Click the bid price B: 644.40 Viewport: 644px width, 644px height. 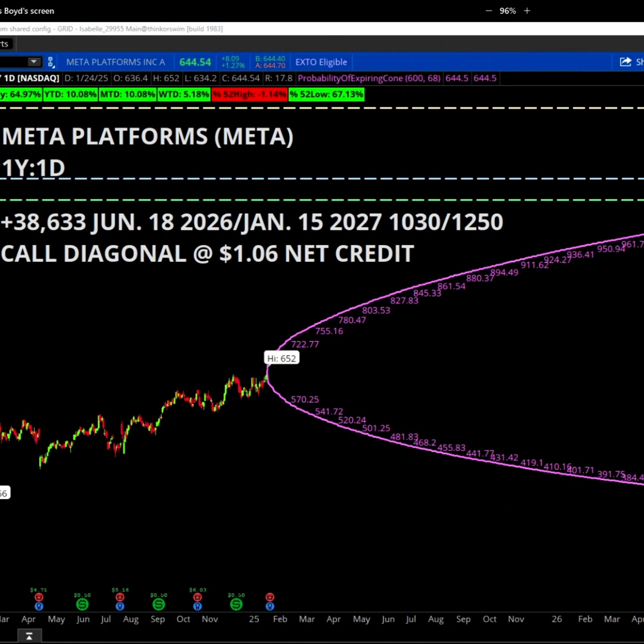(x=270, y=59)
